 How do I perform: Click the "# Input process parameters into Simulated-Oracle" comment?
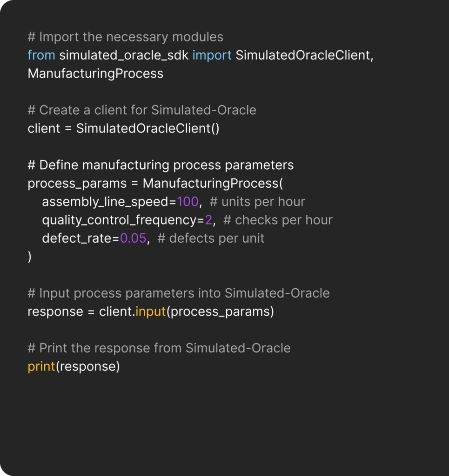coord(179,293)
